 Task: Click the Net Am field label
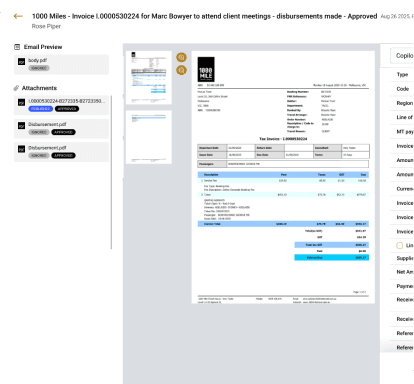pyautogui.click(x=405, y=272)
